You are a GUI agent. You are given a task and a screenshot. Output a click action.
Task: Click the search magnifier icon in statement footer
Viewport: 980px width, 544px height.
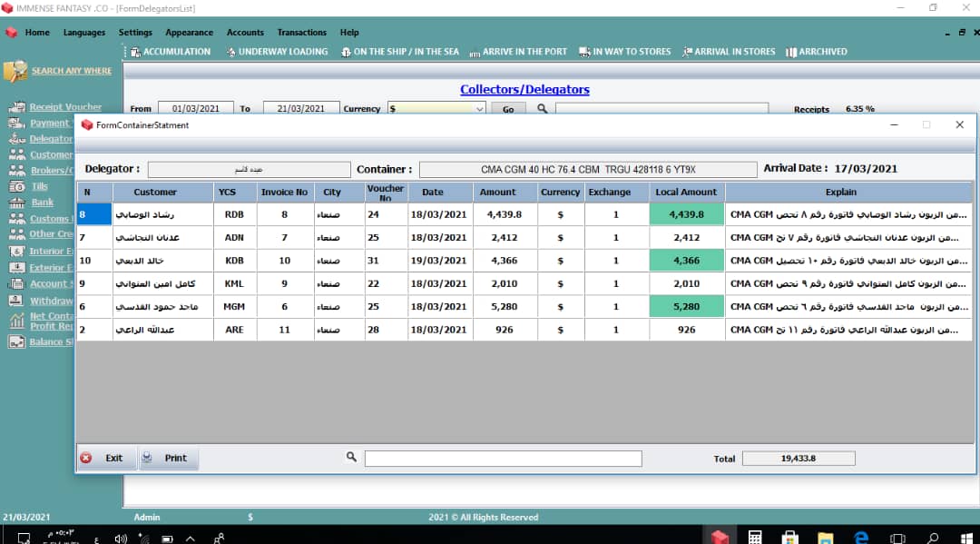pos(351,457)
